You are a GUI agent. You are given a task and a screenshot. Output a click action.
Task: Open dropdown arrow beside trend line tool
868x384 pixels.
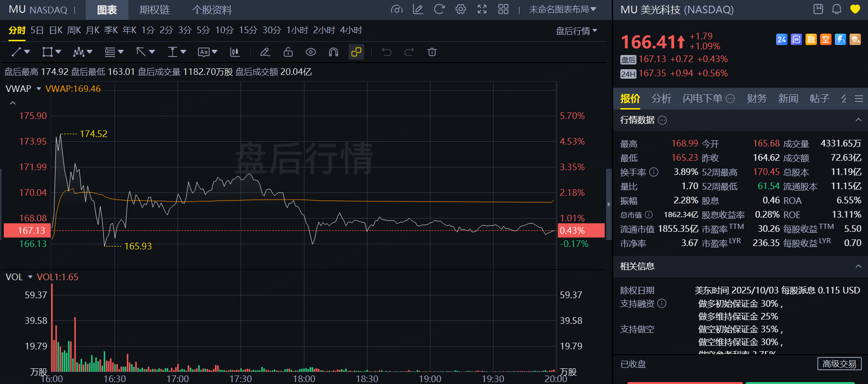pyautogui.click(x=27, y=52)
